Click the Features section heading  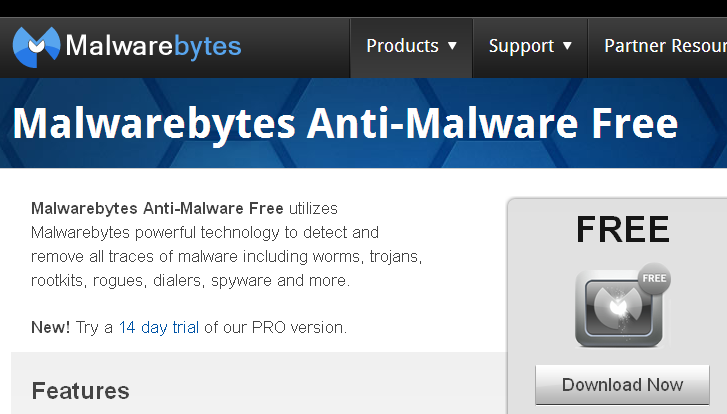81,391
